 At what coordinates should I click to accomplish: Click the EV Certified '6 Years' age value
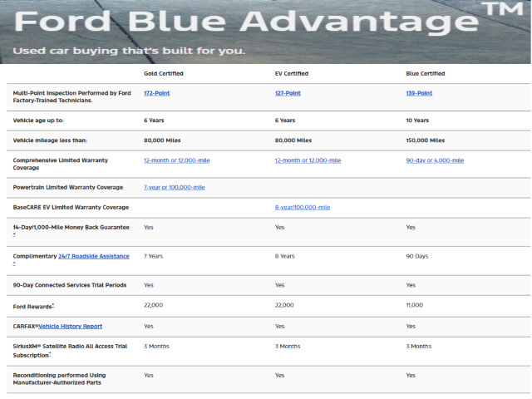click(285, 120)
